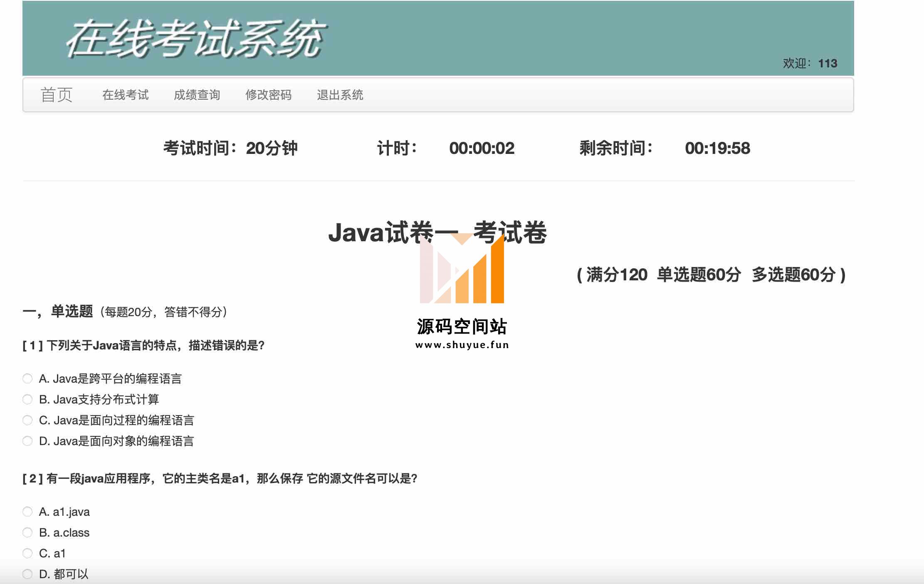Click the 单选题 section heading

pyautogui.click(x=72, y=311)
